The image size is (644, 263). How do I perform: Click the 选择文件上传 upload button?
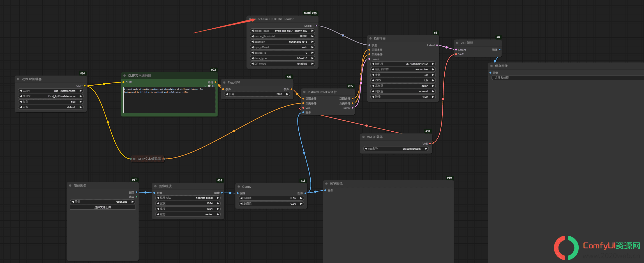pos(103,207)
